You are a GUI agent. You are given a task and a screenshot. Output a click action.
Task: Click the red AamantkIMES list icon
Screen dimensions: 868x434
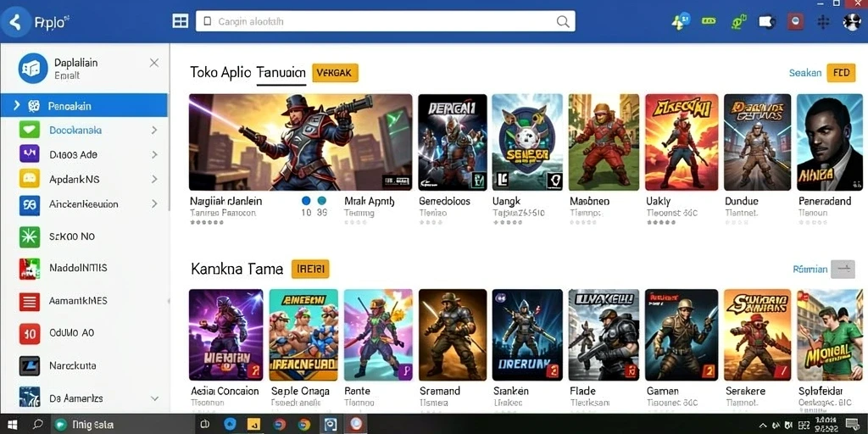(29, 301)
